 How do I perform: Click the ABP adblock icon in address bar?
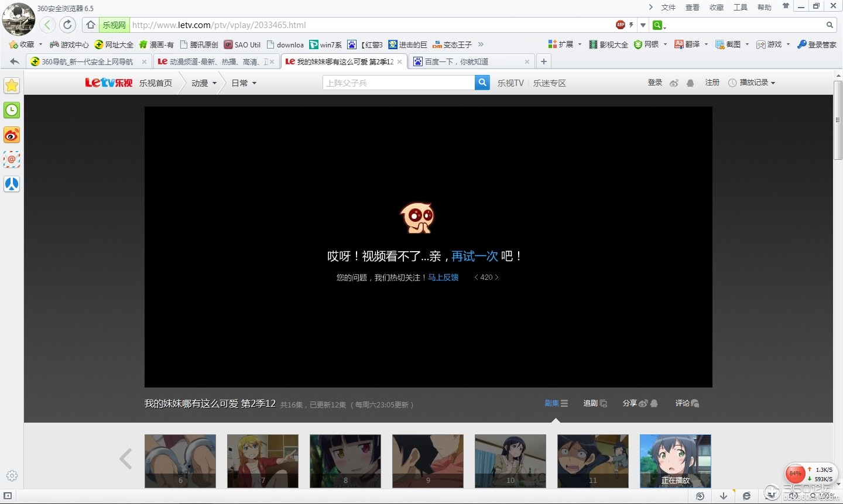[621, 25]
